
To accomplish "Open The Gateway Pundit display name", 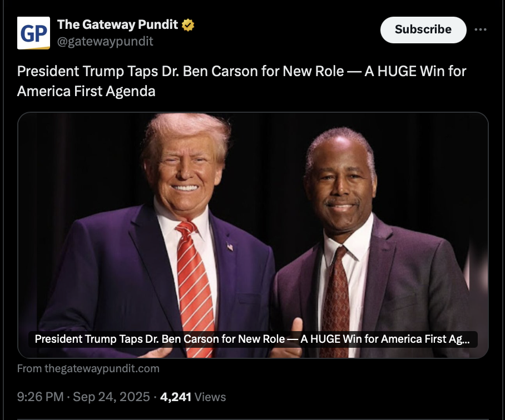I will pyautogui.click(x=117, y=25).
